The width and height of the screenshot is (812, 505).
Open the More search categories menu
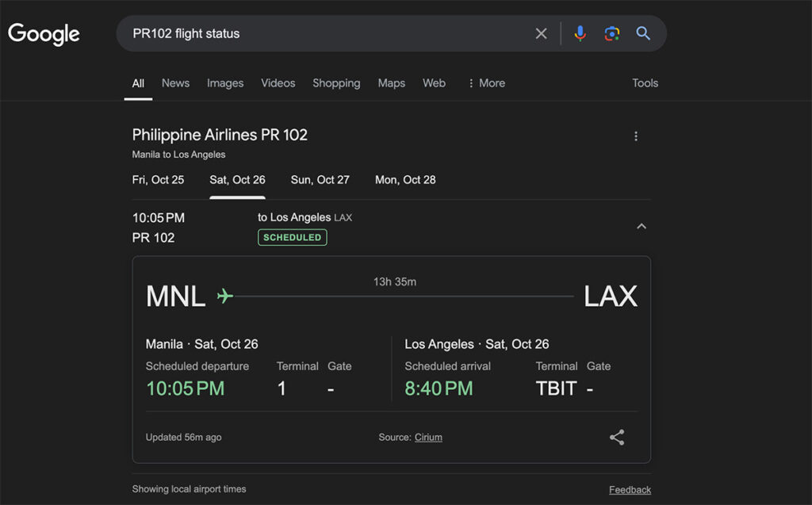pos(486,83)
